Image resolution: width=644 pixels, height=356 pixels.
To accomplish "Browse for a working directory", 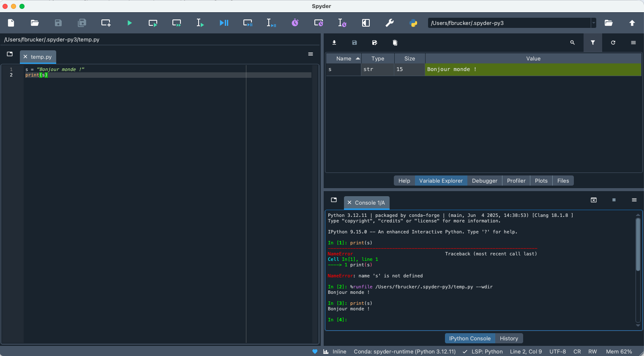I will point(609,23).
